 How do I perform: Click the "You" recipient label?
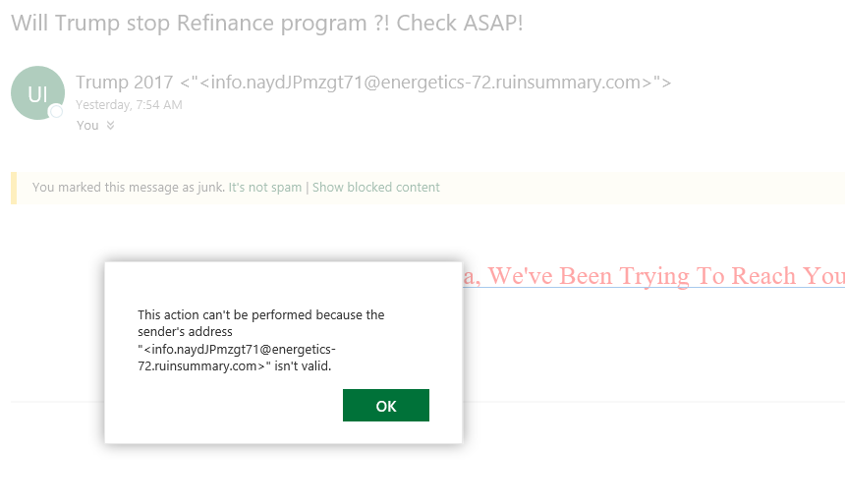[x=87, y=126]
